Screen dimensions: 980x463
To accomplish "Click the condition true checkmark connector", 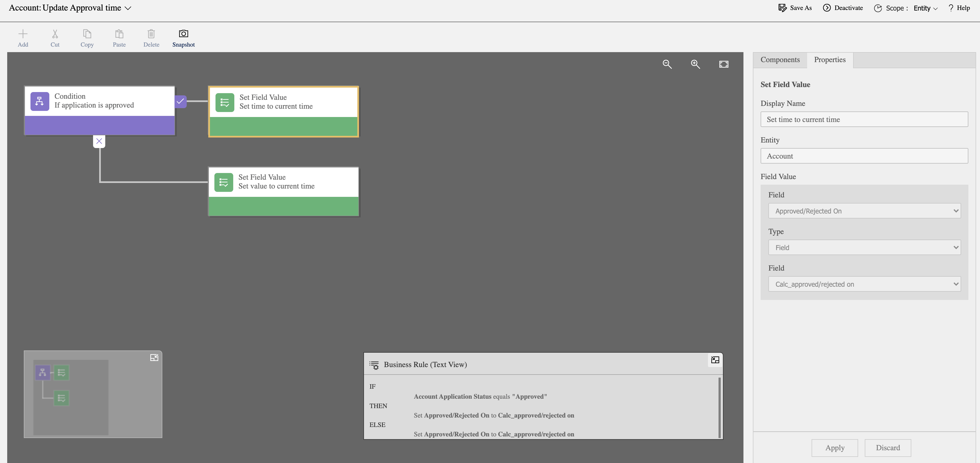I will point(180,101).
